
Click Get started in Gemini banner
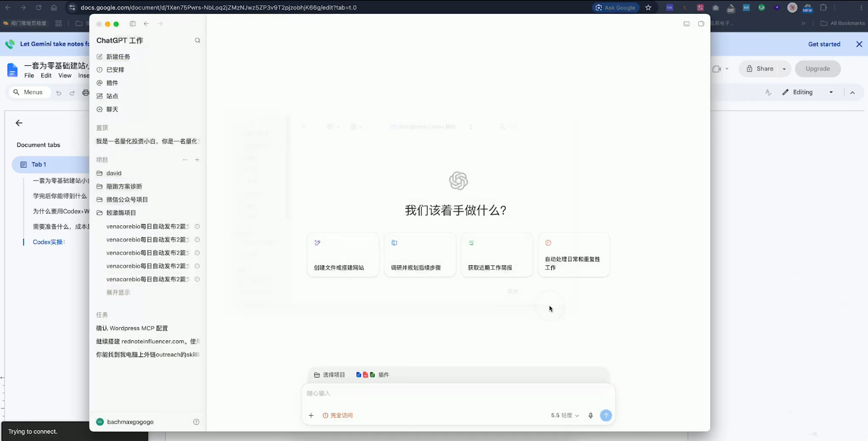coord(824,44)
